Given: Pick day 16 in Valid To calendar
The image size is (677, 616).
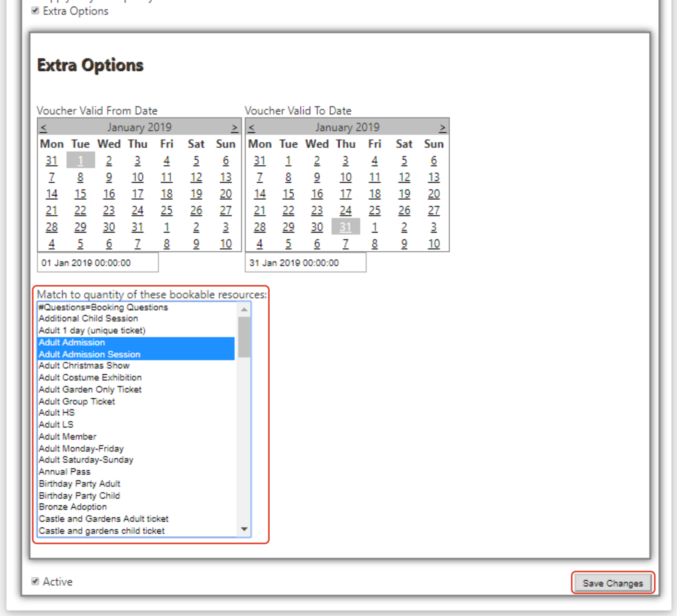Looking at the screenshot, I should [317, 194].
